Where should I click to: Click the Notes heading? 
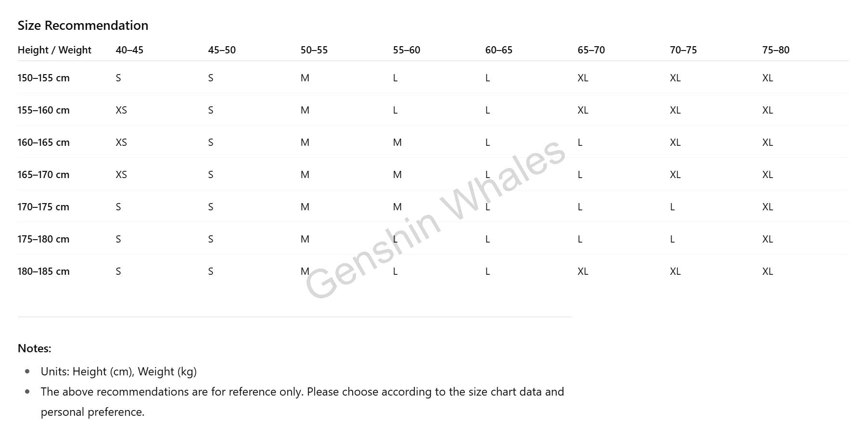[x=34, y=348]
